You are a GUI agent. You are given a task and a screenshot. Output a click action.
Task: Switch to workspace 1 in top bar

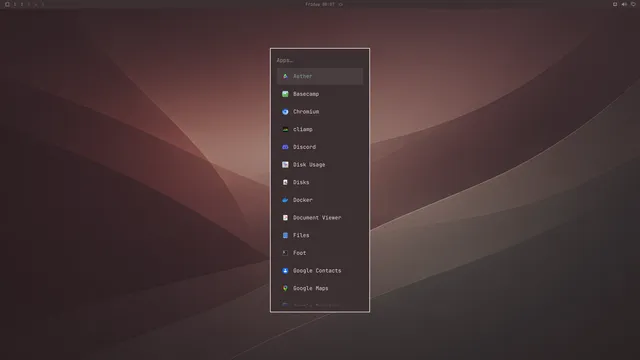click(x=15, y=4)
